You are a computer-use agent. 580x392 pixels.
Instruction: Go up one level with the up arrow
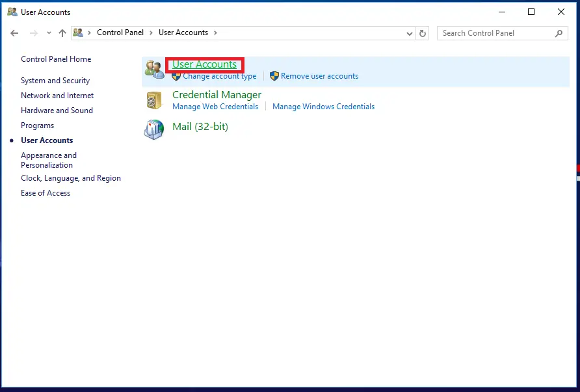[62, 33]
